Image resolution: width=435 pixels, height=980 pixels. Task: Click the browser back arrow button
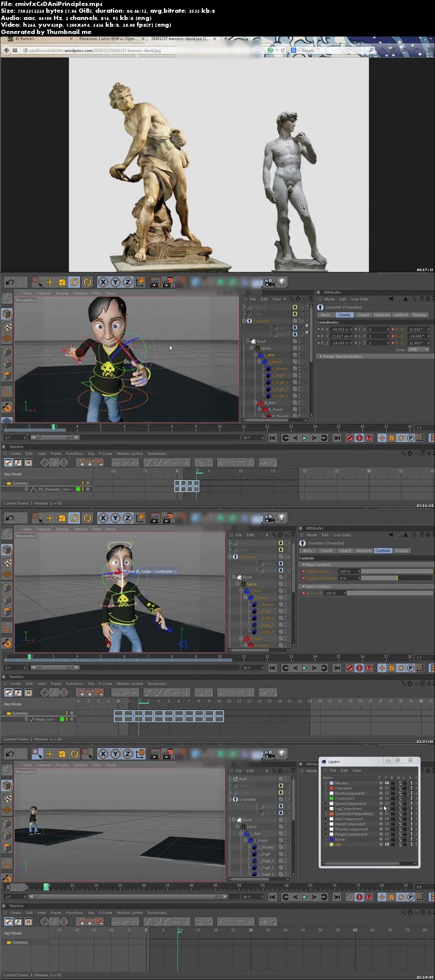pyautogui.click(x=6, y=50)
